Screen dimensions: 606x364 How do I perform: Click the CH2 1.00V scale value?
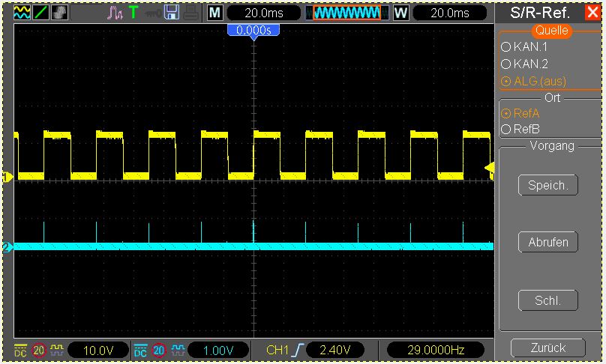tap(218, 350)
